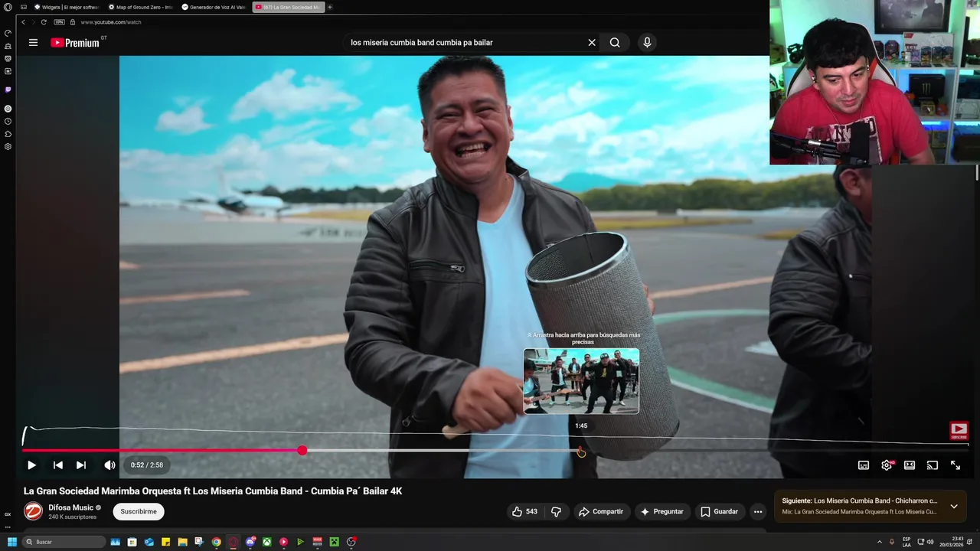980x551 pixels.
Task: Open the history clock in the sidebar
Action: (8, 121)
